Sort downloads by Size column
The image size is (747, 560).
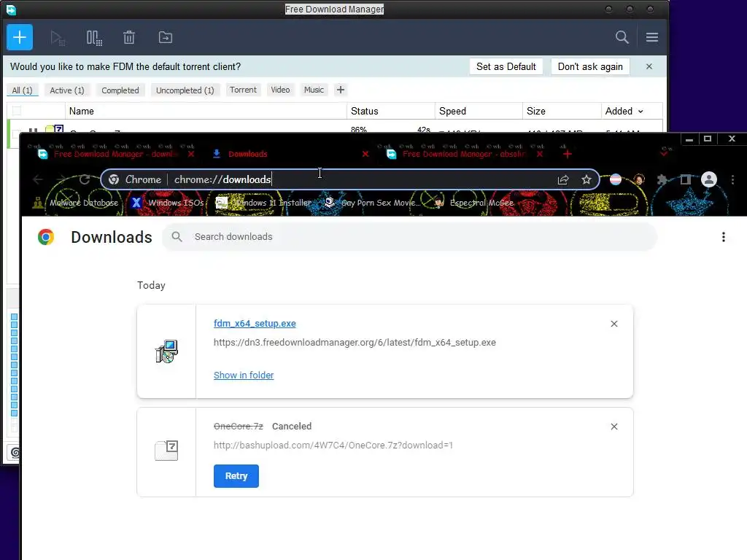562,111
